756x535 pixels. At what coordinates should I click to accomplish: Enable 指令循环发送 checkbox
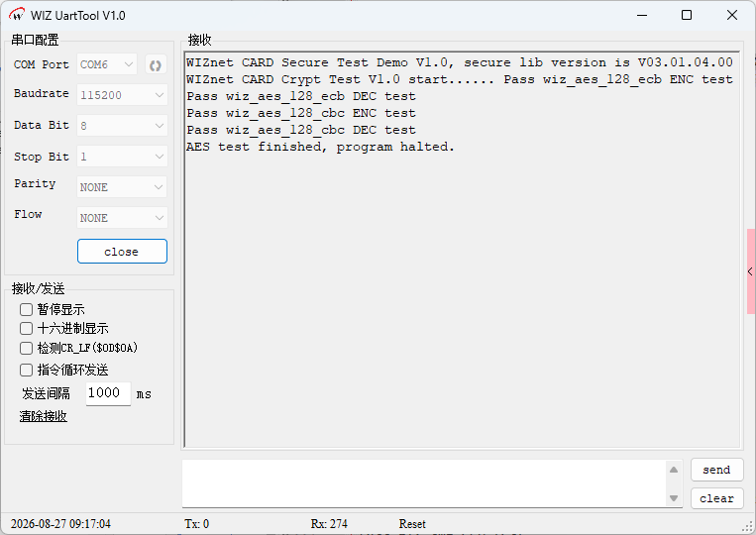point(26,371)
